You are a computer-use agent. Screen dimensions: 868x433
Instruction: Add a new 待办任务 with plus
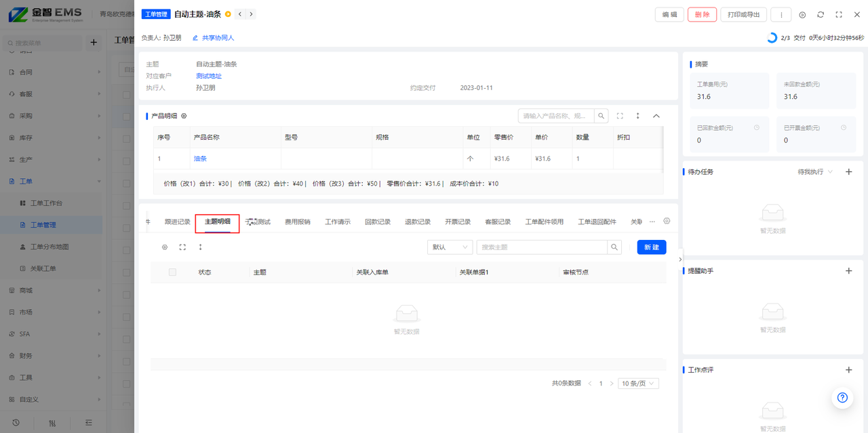click(x=848, y=172)
